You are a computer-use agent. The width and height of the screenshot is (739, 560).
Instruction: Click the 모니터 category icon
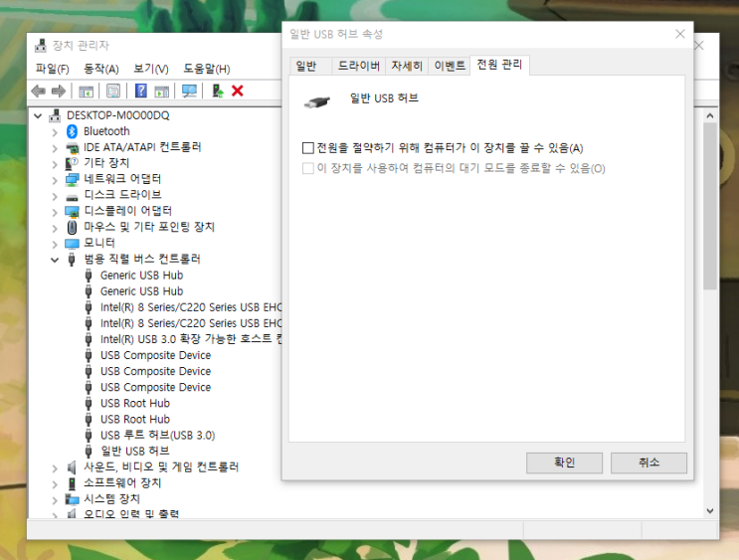point(72,244)
